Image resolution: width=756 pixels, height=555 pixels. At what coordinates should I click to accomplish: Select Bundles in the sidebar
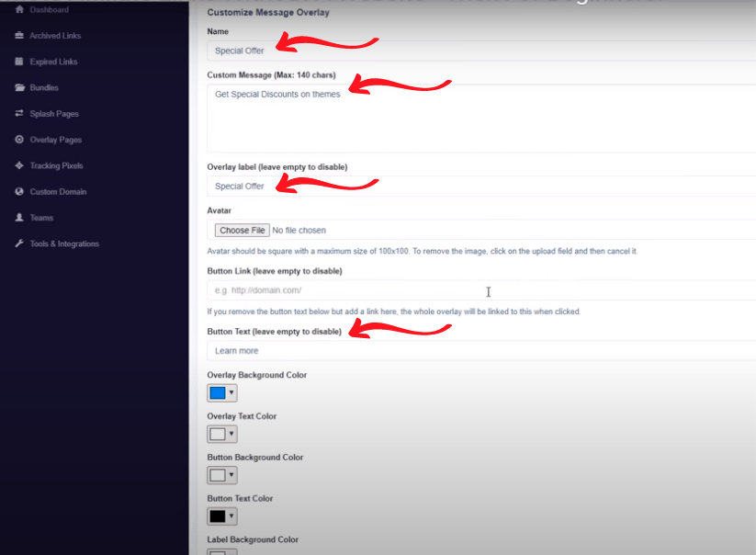(x=44, y=88)
